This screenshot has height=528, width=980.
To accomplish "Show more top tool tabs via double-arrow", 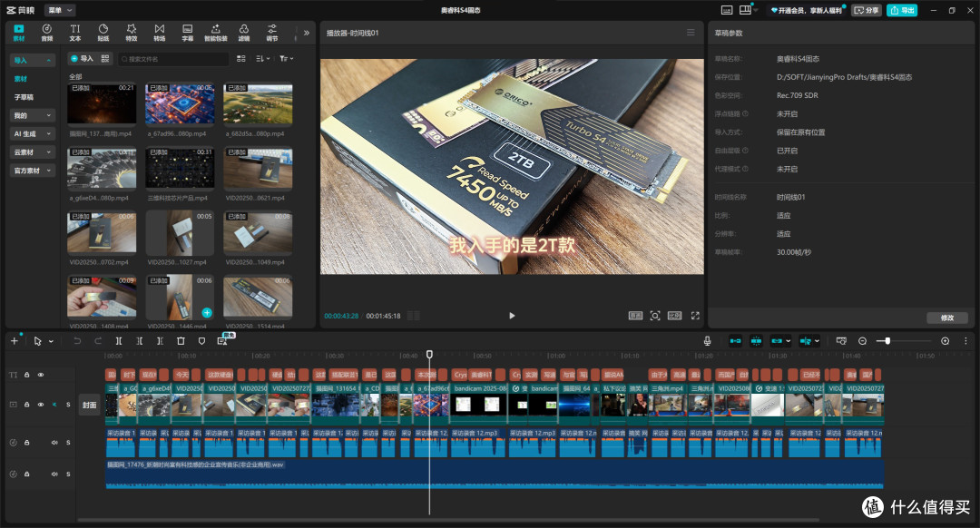I will coord(307,33).
